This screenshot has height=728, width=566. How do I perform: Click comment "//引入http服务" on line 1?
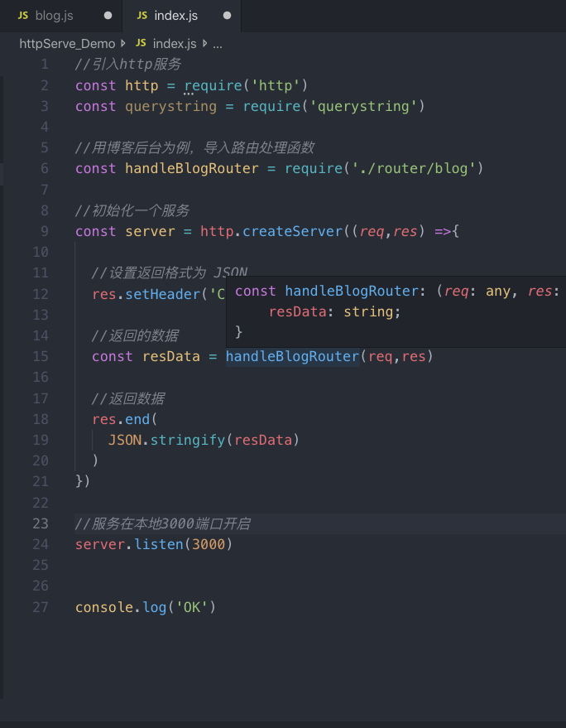(x=128, y=65)
